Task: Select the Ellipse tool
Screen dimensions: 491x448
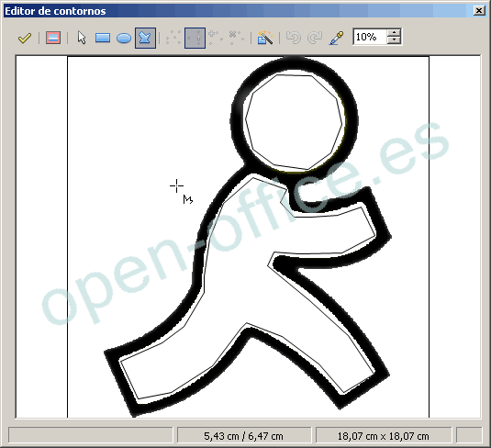Action: 124,38
